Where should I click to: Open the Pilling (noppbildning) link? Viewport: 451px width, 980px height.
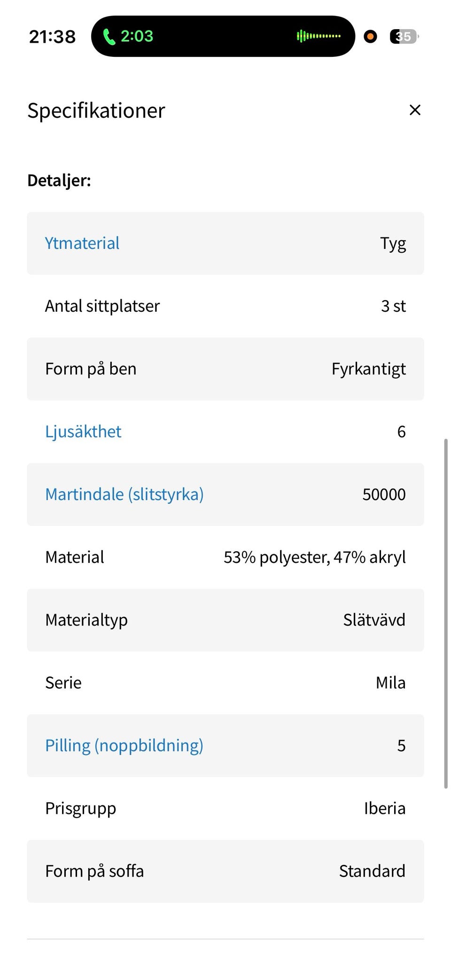[124, 745]
